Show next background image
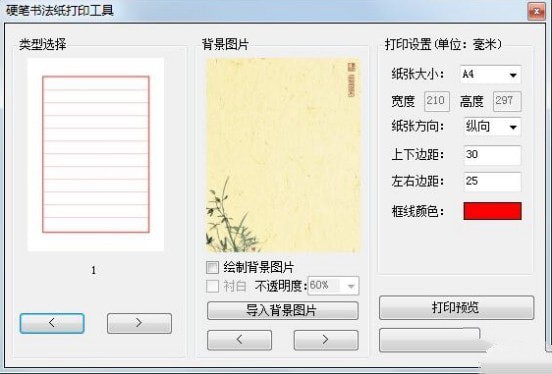This screenshot has width=552, height=374. 326,340
